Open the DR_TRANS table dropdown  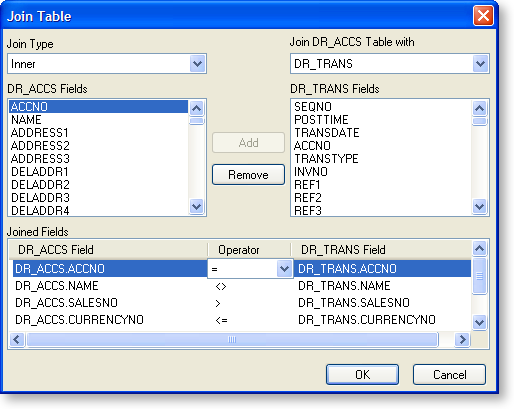(480, 64)
